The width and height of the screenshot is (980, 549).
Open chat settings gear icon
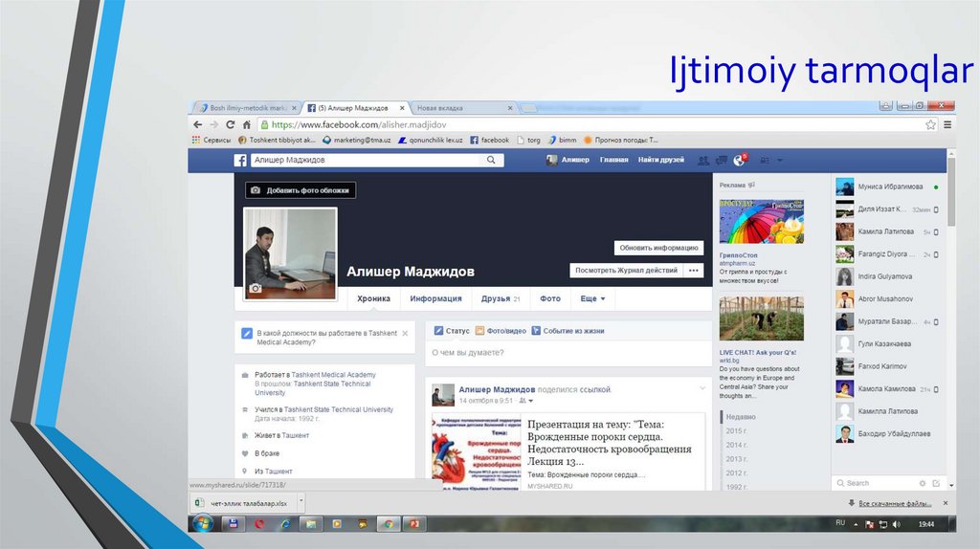(922, 483)
